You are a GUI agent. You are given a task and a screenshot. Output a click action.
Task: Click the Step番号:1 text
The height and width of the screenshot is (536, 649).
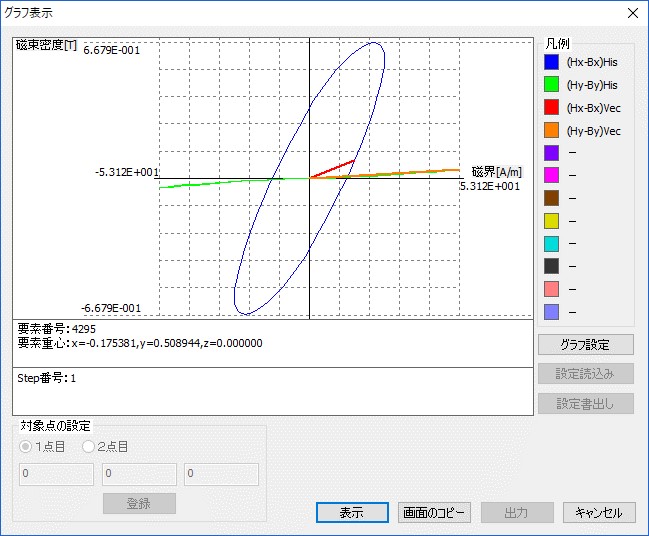coord(46,378)
